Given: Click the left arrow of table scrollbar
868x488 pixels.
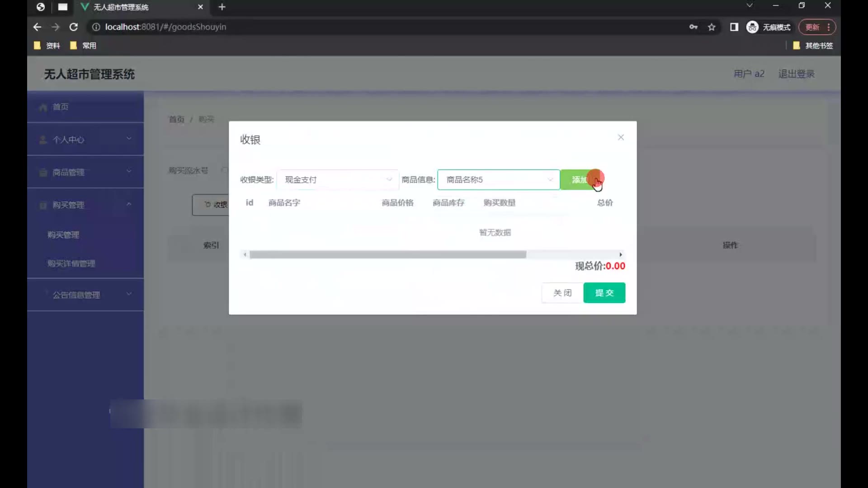Looking at the screenshot, I should [x=245, y=255].
